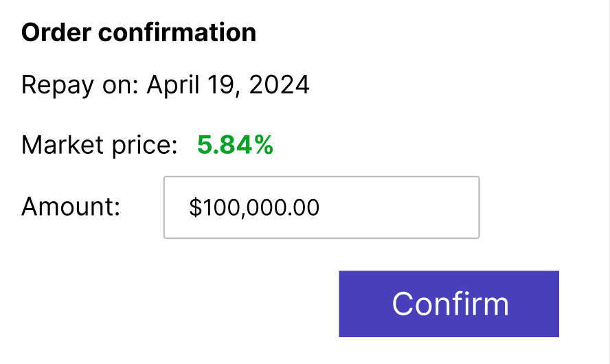Select the 5.84% rate value
This screenshot has width=610, height=364.
(x=235, y=145)
